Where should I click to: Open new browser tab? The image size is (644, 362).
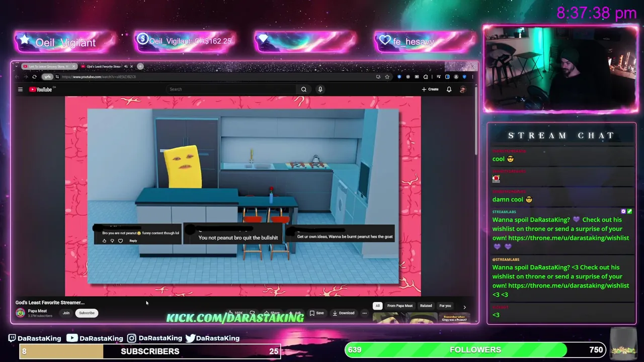(140, 66)
